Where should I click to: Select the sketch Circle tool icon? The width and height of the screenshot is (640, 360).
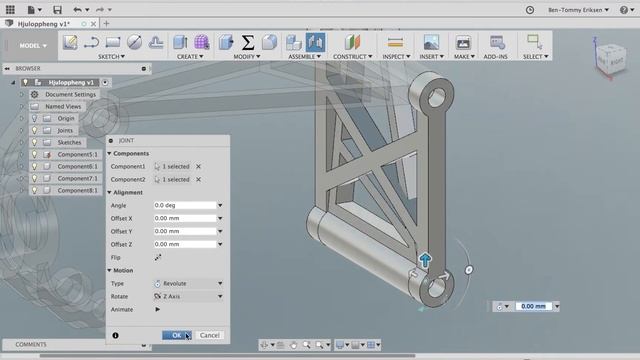click(134, 42)
